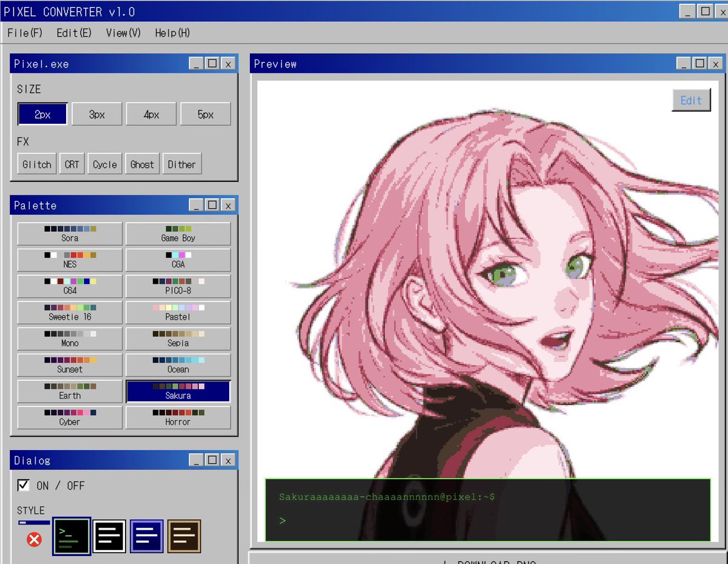Image resolution: width=728 pixels, height=564 pixels.
Task: Select the green terminal dialog style
Action: 72,534
